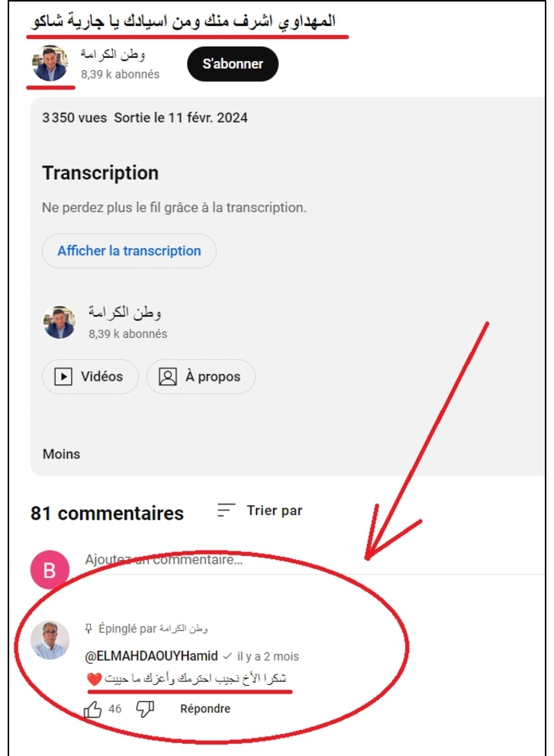Click the play icon in Vidéos button

point(63,377)
